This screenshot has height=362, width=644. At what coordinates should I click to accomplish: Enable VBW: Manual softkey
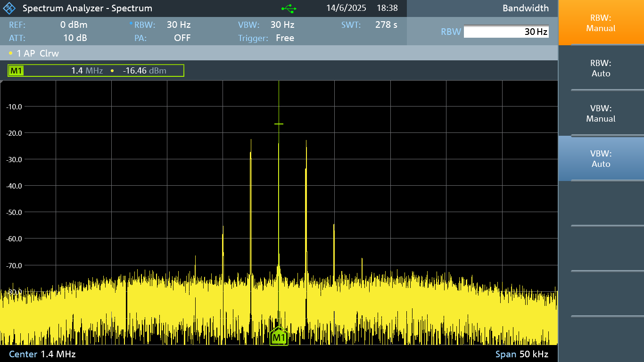click(601, 114)
